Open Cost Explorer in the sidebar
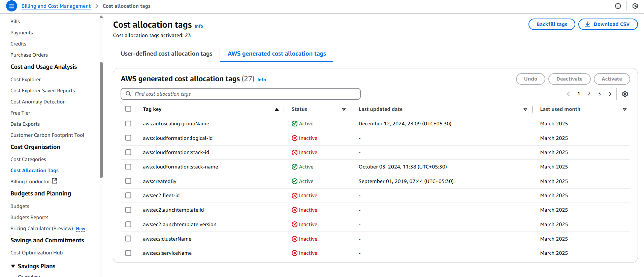Screen dimensions: 644x277 click(x=26, y=80)
